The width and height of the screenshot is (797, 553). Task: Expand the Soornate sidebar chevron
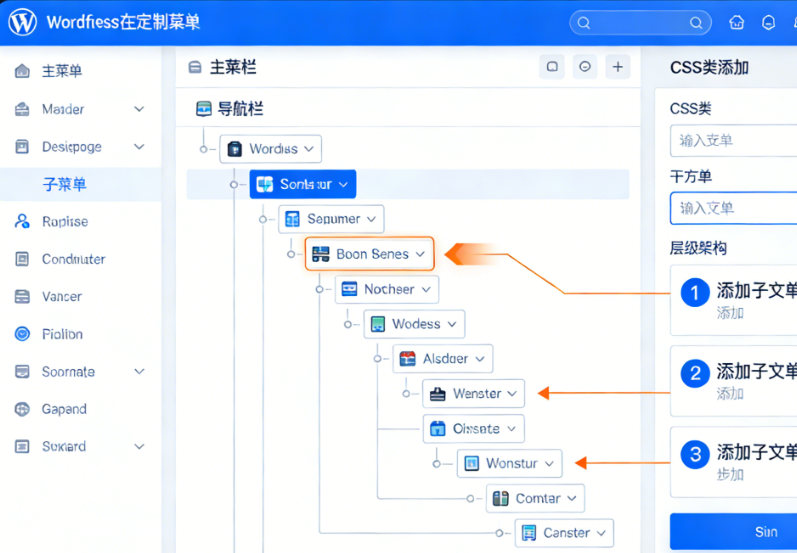click(x=139, y=372)
